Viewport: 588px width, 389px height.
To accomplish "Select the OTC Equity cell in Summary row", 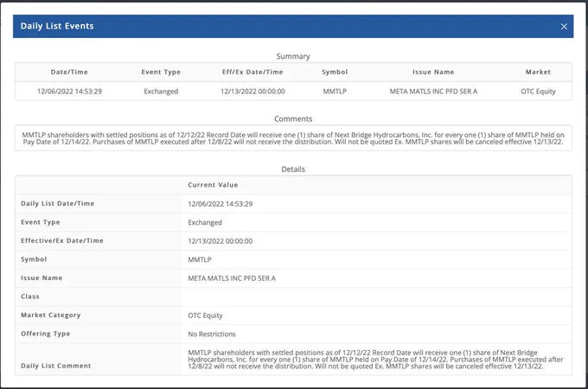I will click(x=538, y=92).
